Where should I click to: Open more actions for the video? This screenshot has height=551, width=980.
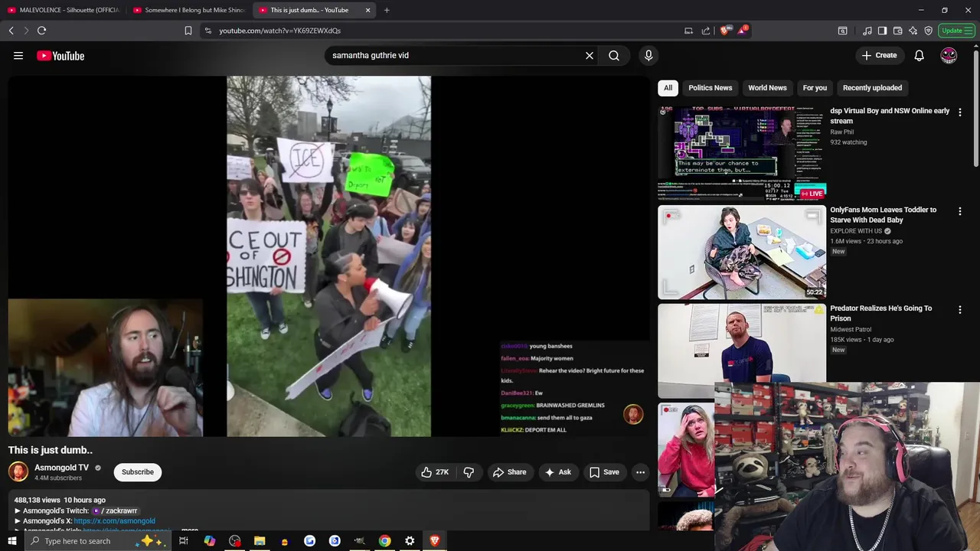640,472
